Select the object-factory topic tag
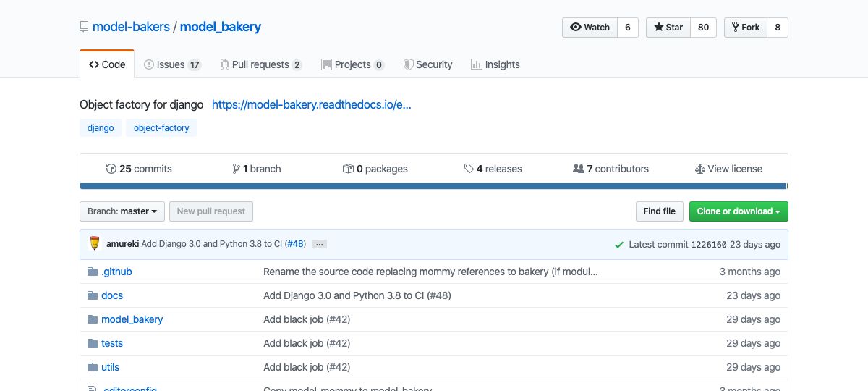The width and height of the screenshot is (868, 391). point(161,128)
